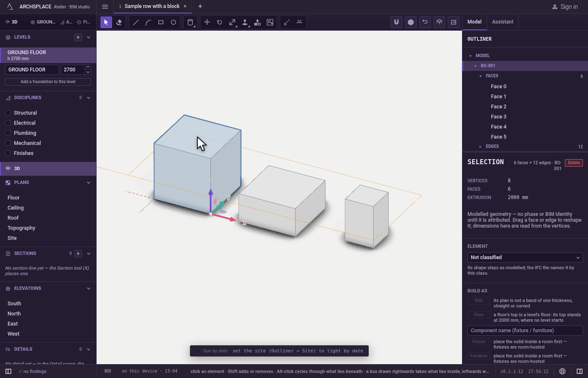Collapse the Plans section chevron
Viewport: 588px width, 378px height.
[89, 183]
